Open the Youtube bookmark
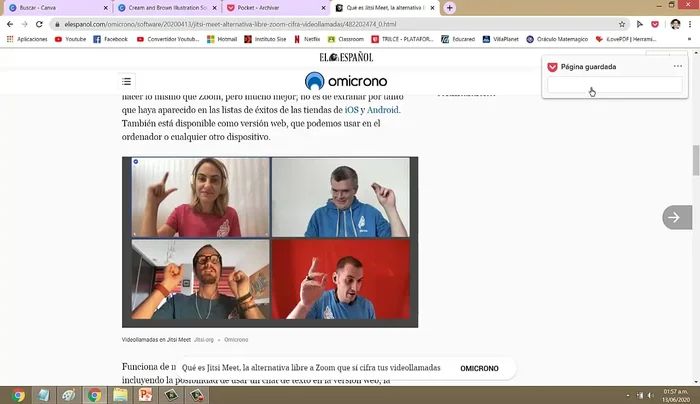Screen dimensions: 700x404 [x=71, y=39]
